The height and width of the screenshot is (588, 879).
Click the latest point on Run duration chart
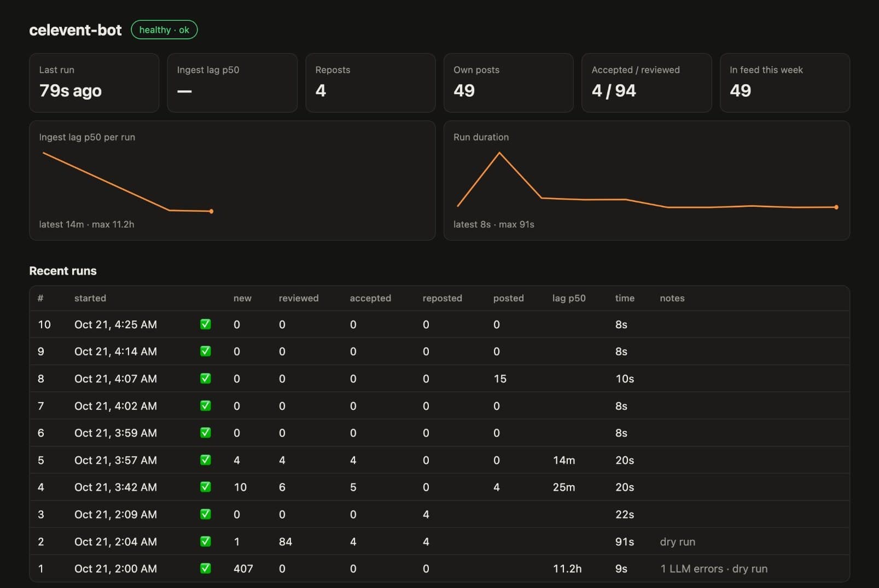(836, 207)
